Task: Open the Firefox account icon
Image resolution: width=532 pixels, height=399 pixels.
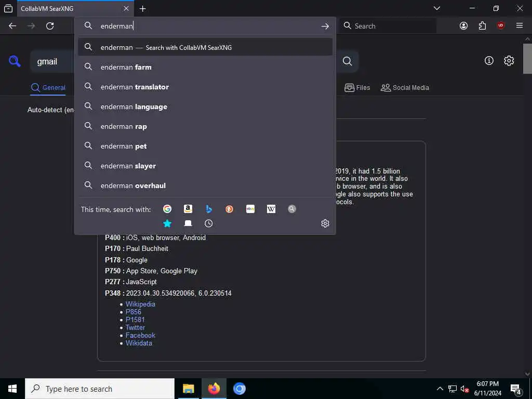Action: pos(463,26)
